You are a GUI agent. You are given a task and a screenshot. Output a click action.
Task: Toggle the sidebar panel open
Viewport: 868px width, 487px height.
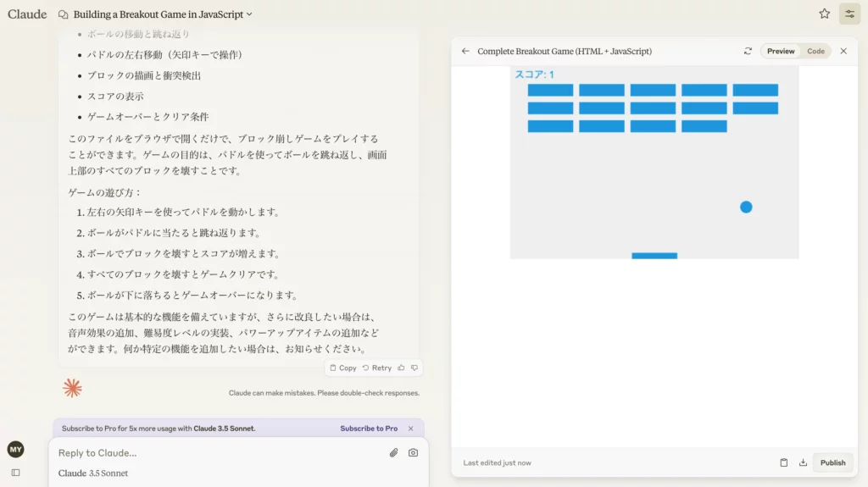[15, 473]
